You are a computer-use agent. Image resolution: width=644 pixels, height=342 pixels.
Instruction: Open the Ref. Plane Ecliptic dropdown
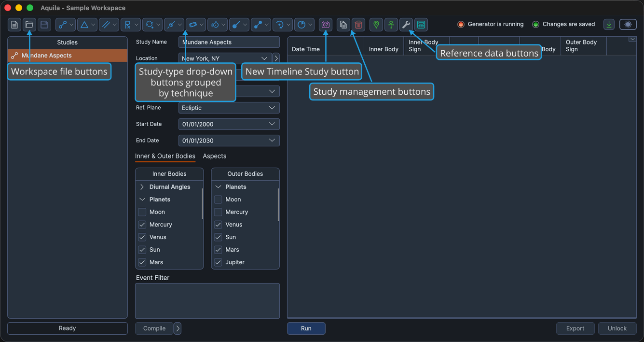click(229, 108)
